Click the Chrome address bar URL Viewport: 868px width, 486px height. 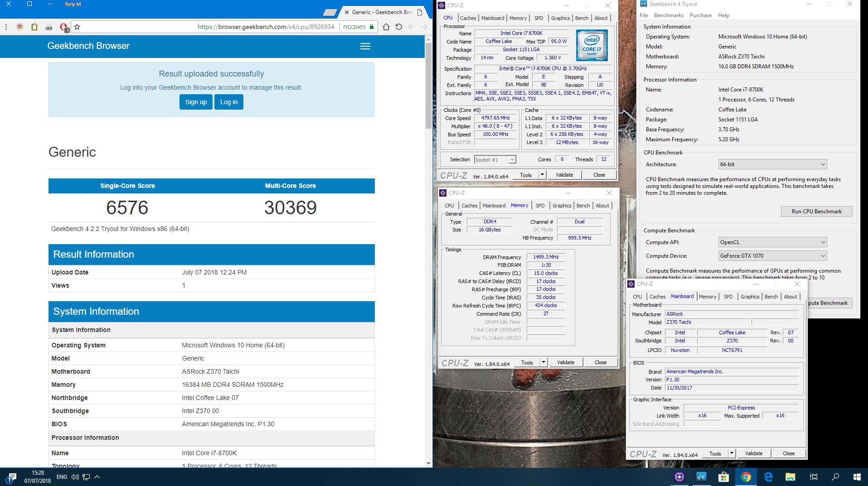point(266,27)
